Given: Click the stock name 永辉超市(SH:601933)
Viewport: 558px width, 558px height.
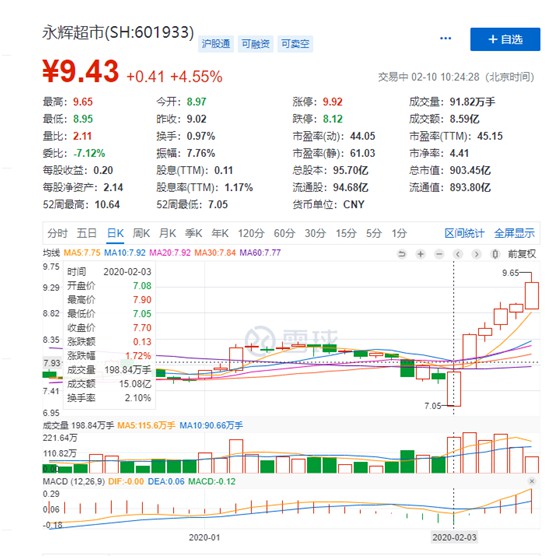Looking at the screenshot, I should (x=118, y=32).
